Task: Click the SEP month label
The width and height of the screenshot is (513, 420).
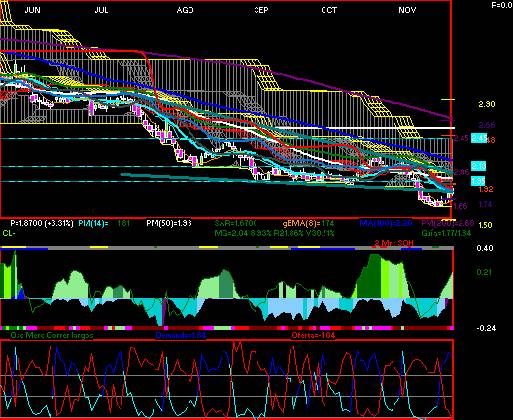Action: pyautogui.click(x=261, y=10)
